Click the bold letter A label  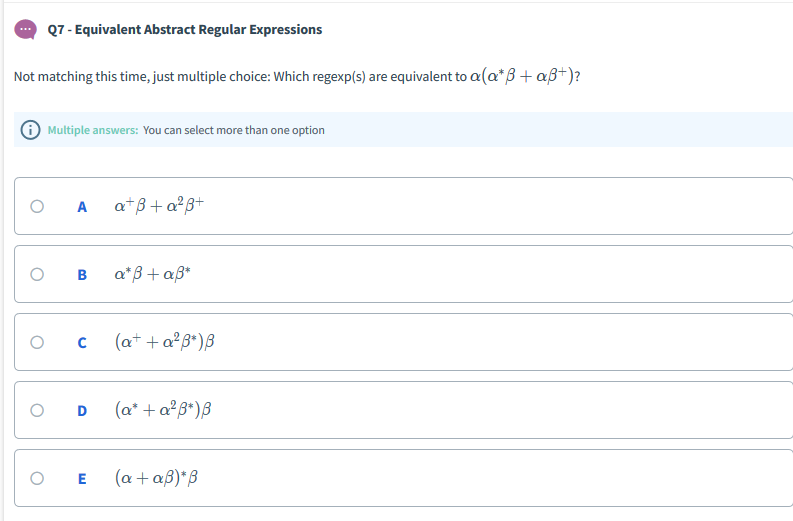pyautogui.click(x=82, y=207)
